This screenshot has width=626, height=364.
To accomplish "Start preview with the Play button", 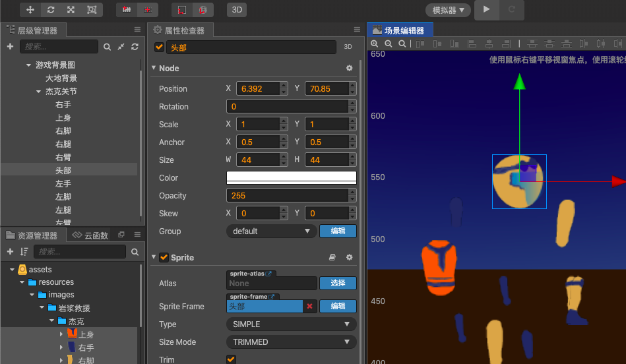I will point(486,9).
